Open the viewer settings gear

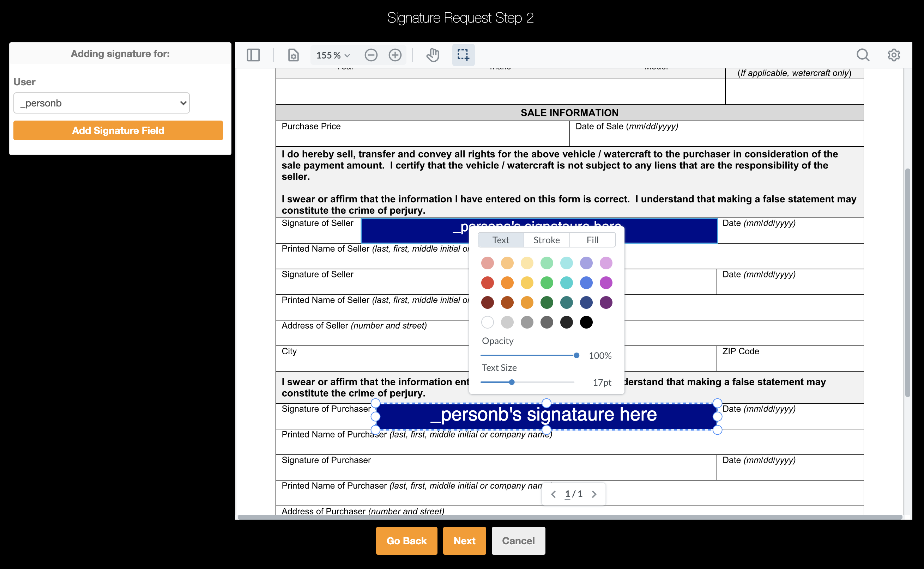[x=894, y=55]
